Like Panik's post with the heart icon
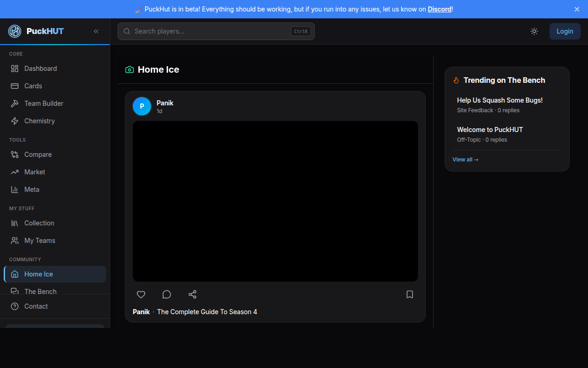 pos(141,294)
